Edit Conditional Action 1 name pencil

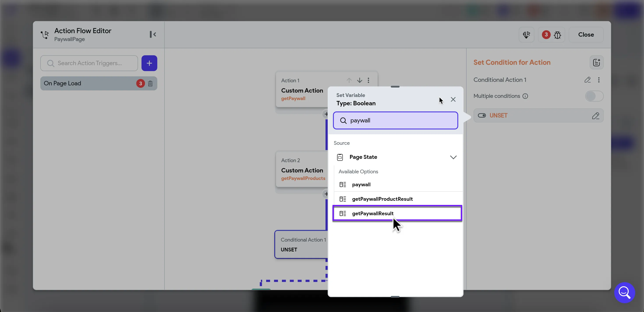coord(587,80)
